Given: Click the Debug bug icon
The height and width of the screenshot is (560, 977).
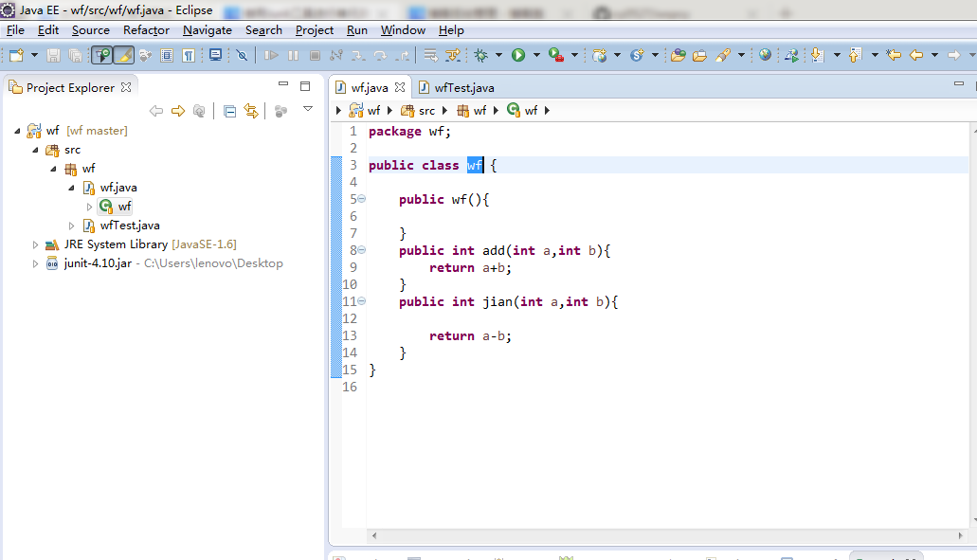Looking at the screenshot, I should [x=481, y=56].
